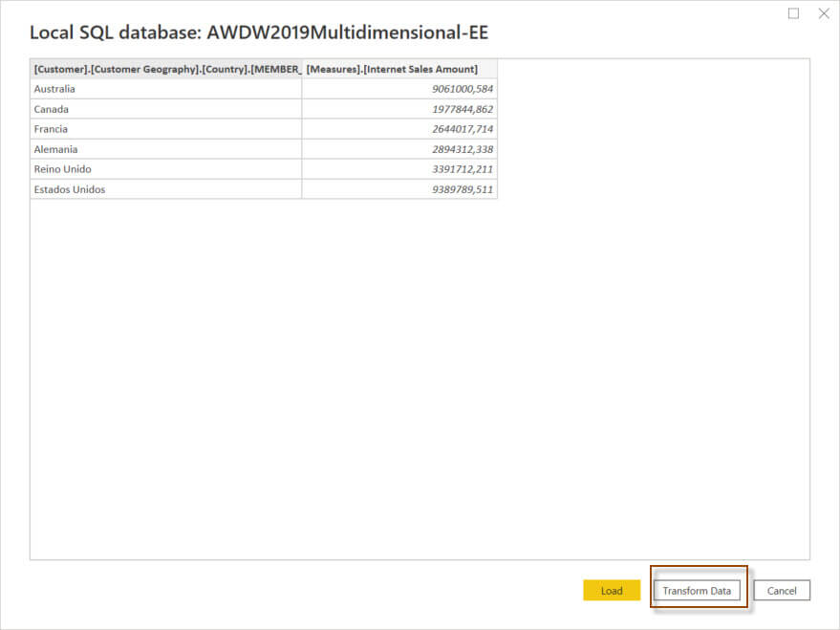
Task: Click the Australia row cell
Action: [166, 89]
